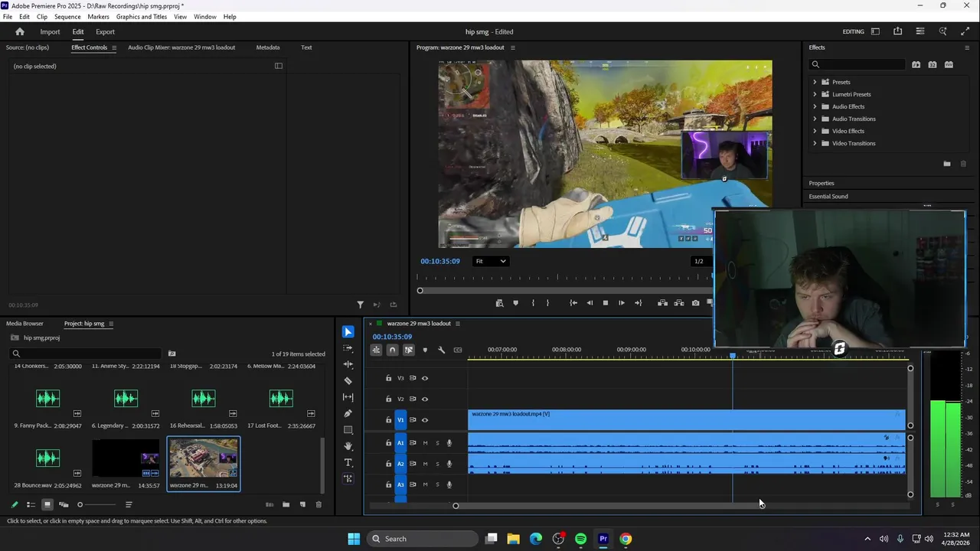This screenshot has height=551, width=980.
Task: Switch project panel to list view
Action: coord(31,504)
